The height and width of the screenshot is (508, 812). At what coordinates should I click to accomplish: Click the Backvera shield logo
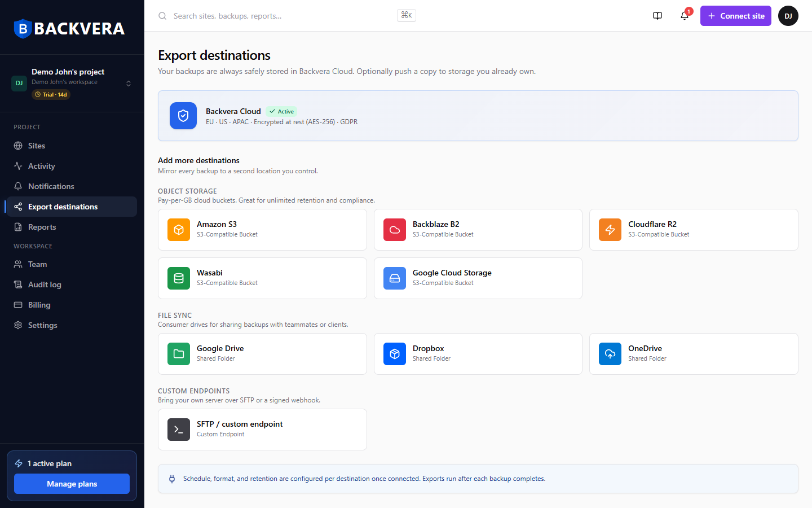pos(23,28)
